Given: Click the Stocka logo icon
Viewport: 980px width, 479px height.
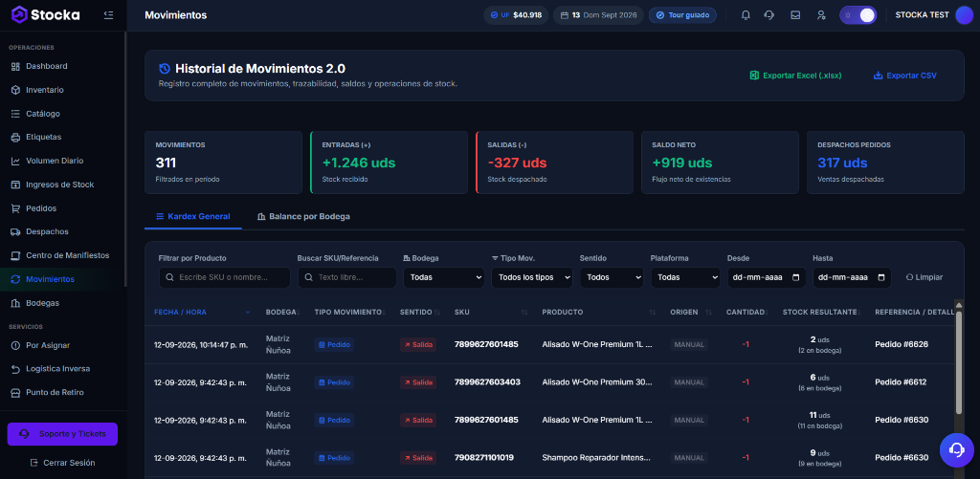Looking at the screenshot, I should [20, 14].
